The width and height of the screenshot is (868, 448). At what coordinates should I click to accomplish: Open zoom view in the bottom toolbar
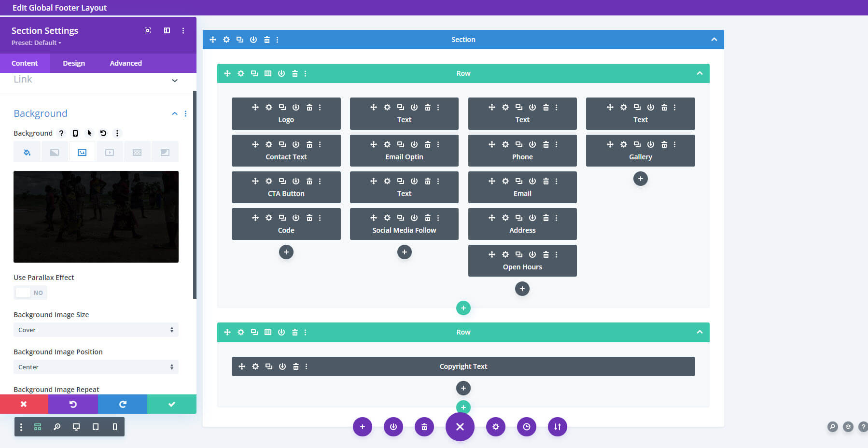(x=57, y=427)
